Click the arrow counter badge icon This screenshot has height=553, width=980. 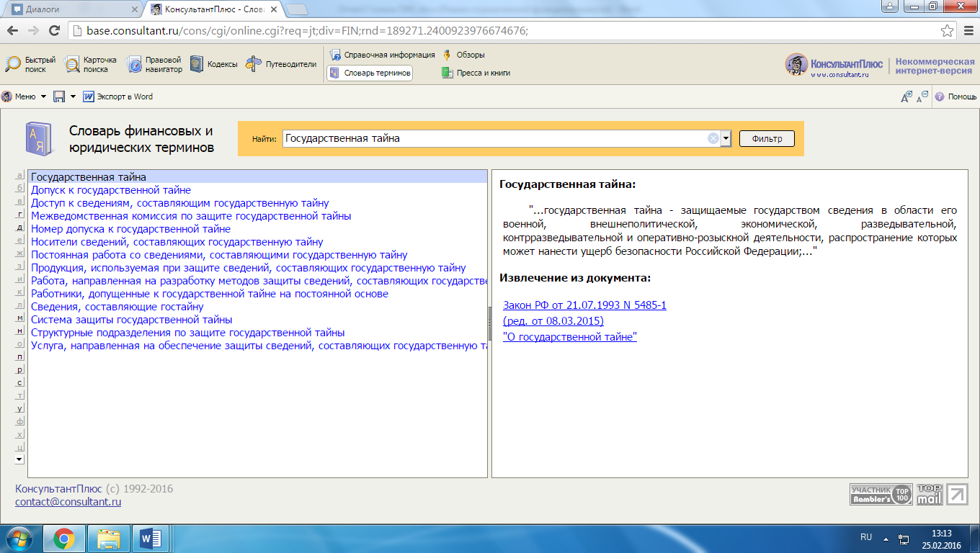(x=957, y=495)
